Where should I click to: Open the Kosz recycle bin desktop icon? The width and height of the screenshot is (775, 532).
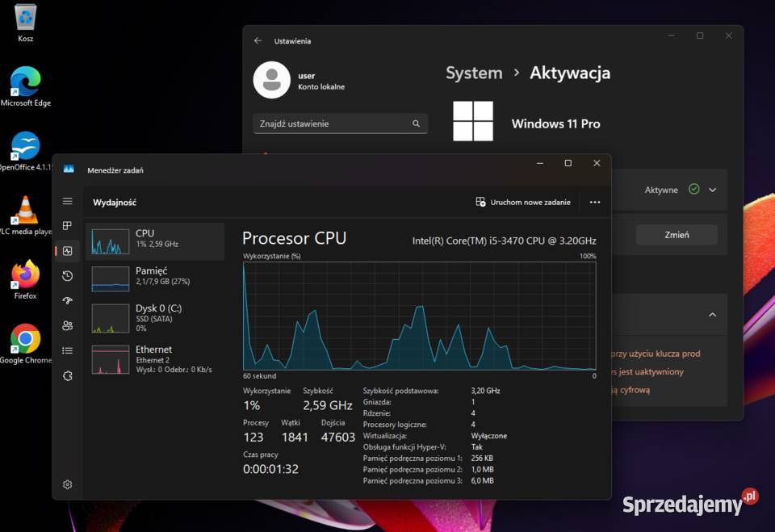coord(26,23)
